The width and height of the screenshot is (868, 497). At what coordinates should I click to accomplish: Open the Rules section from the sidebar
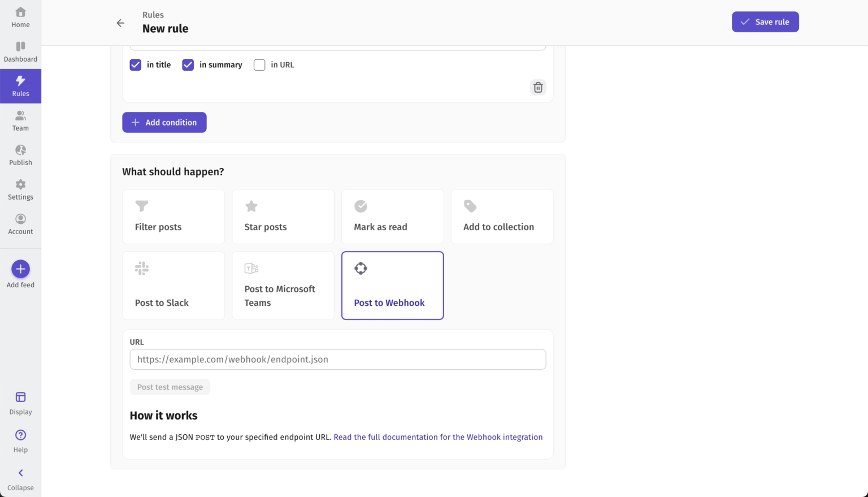(20, 86)
